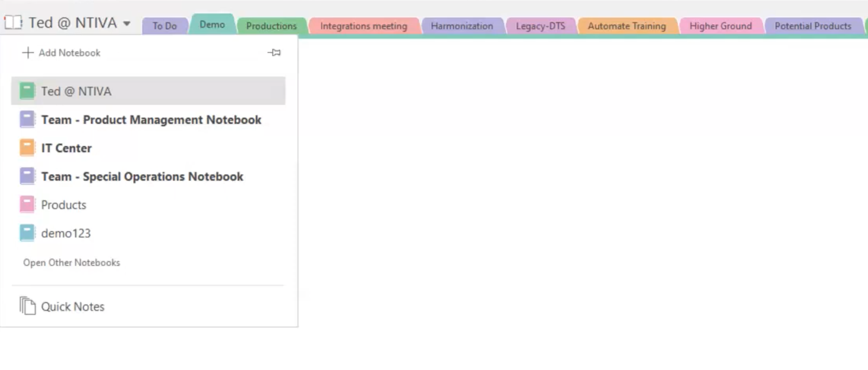Open the Integrations meeting section
This screenshot has height=370, width=868.
(363, 26)
